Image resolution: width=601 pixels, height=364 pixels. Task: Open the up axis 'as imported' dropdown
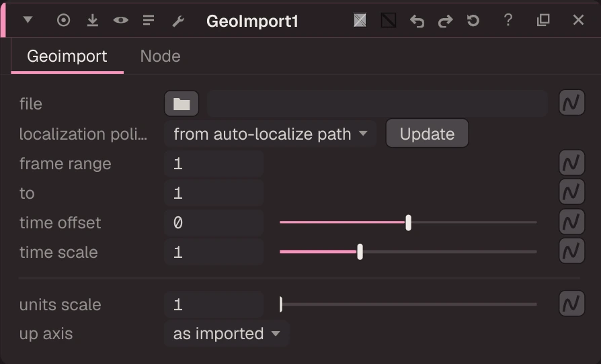(227, 333)
